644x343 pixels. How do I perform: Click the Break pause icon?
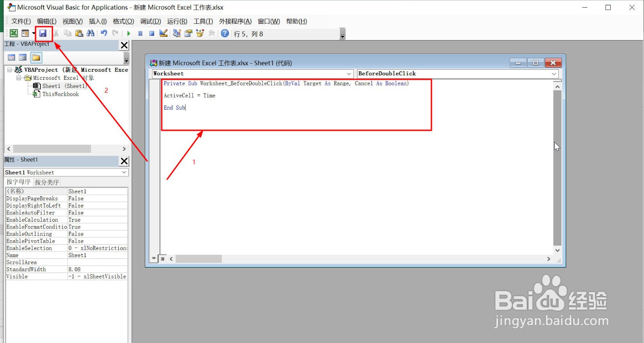pos(140,33)
